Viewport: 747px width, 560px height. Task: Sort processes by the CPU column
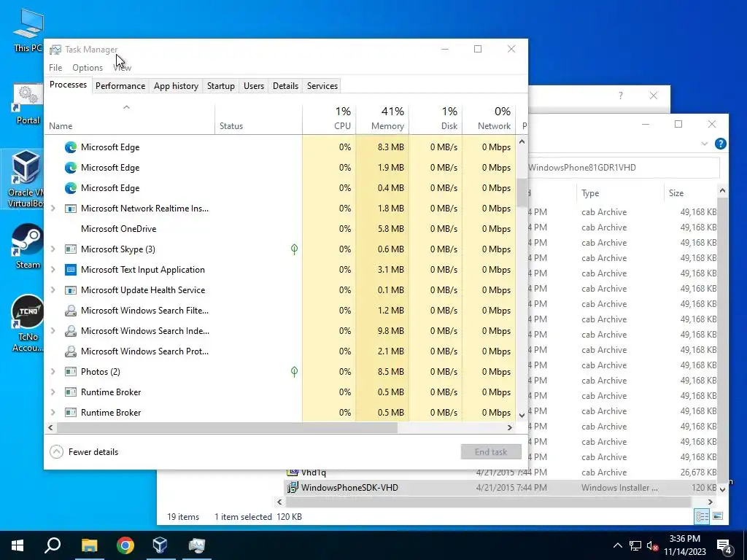pyautogui.click(x=329, y=119)
